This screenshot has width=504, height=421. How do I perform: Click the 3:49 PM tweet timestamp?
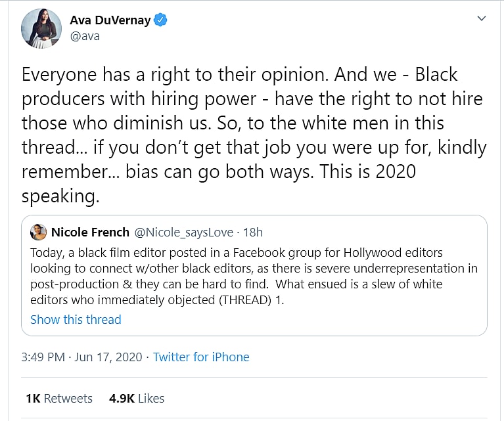click(x=43, y=357)
